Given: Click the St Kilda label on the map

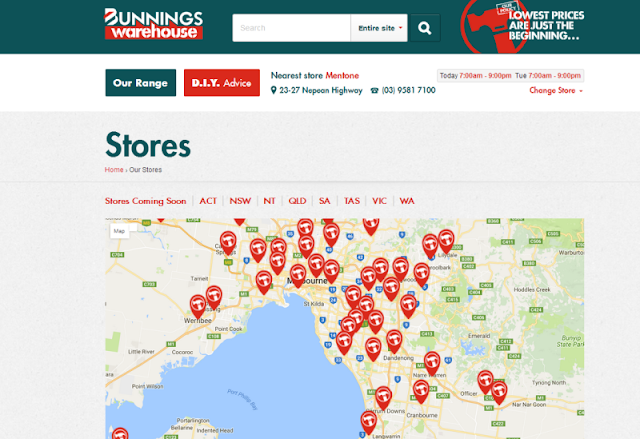Looking at the screenshot, I should (314, 304).
